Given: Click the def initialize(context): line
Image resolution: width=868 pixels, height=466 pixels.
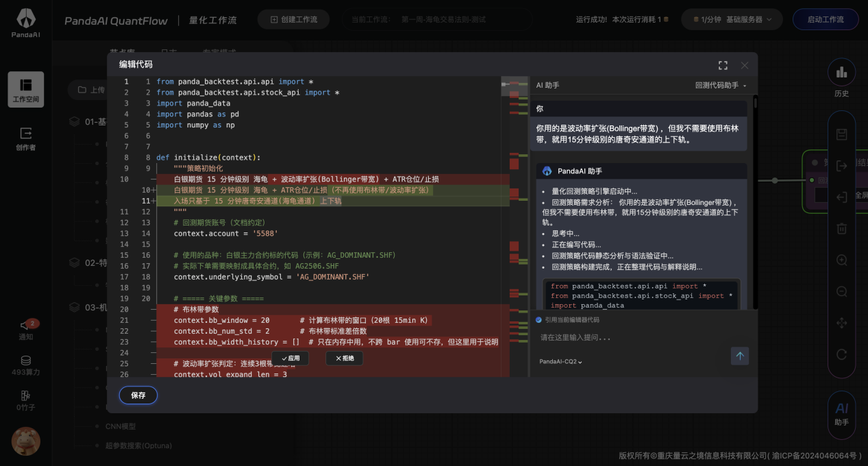Looking at the screenshot, I should click(x=208, y=158).
